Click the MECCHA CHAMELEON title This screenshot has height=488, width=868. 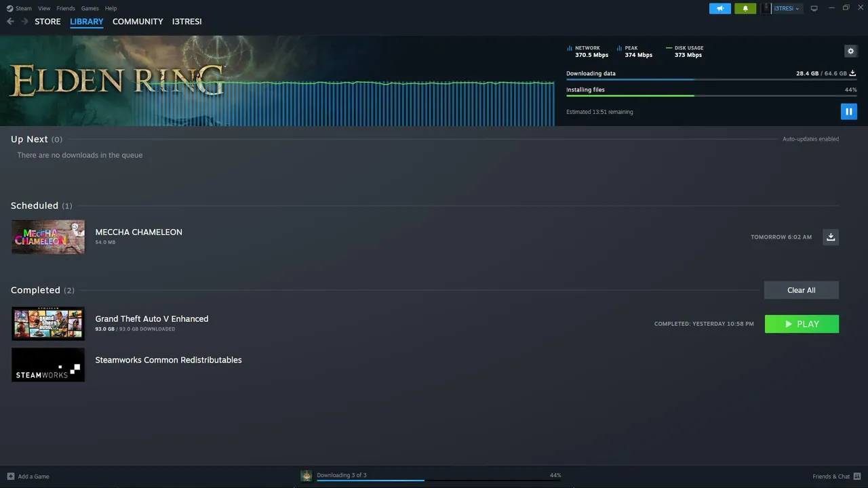click(x=139, y=232)
